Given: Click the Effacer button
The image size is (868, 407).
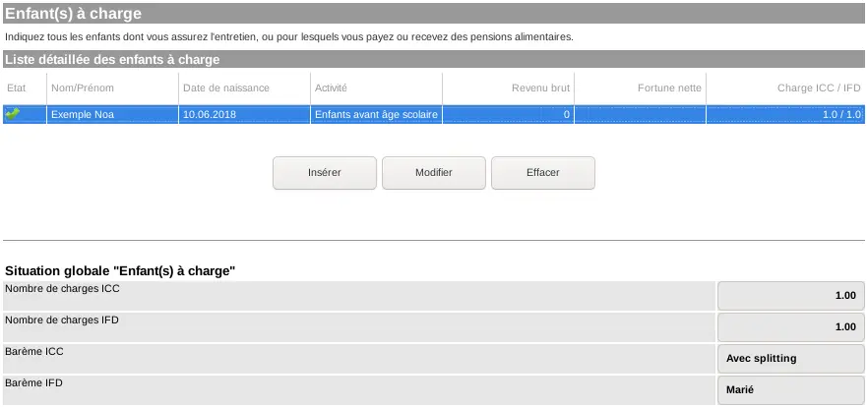Looking at the screenshot, I should click(543, 173).
